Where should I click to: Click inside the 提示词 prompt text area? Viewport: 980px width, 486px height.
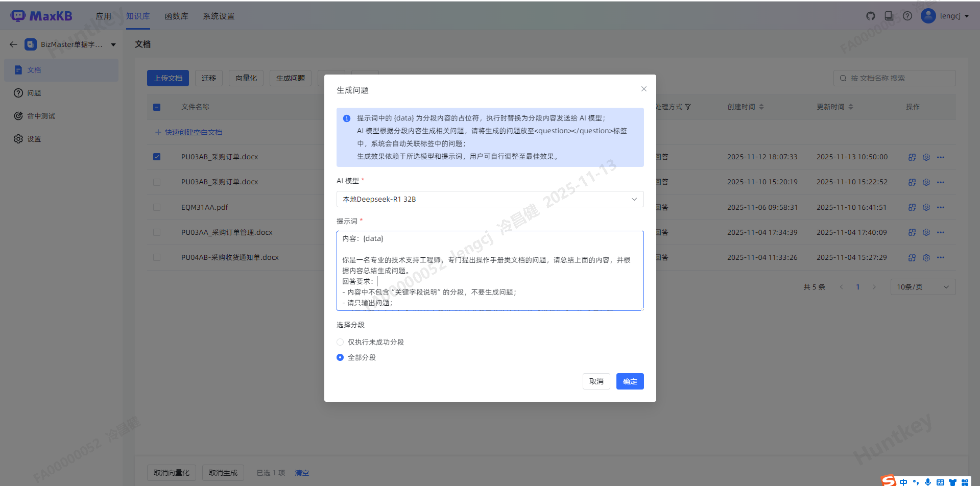coord(490,271)
